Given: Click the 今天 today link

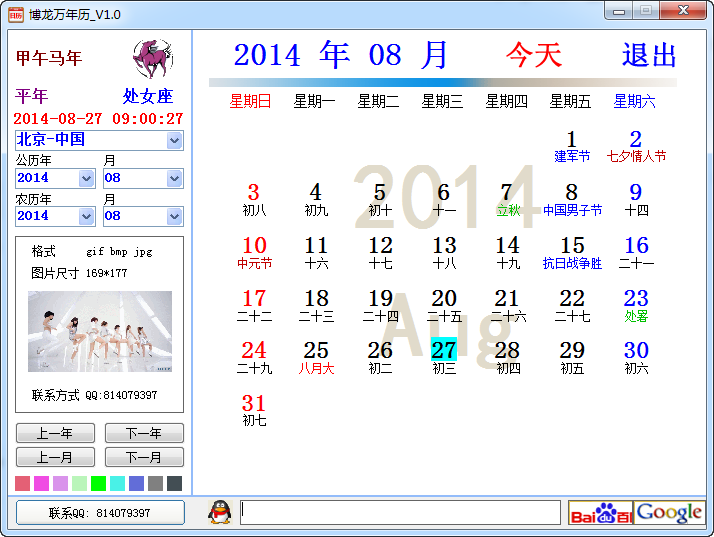Looking at the screenshot, I should [533, 55].
